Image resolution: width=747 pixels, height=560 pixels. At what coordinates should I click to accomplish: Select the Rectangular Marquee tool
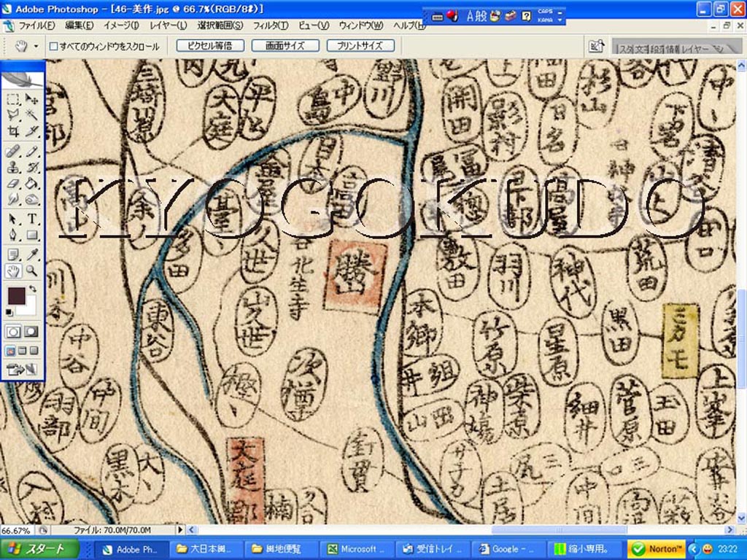tap(13, 99)
